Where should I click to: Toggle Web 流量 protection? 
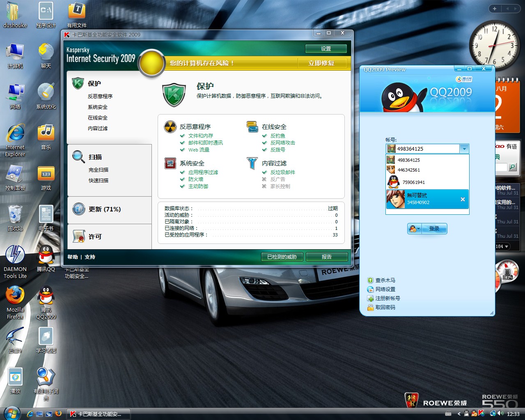(x=195, y=149)
